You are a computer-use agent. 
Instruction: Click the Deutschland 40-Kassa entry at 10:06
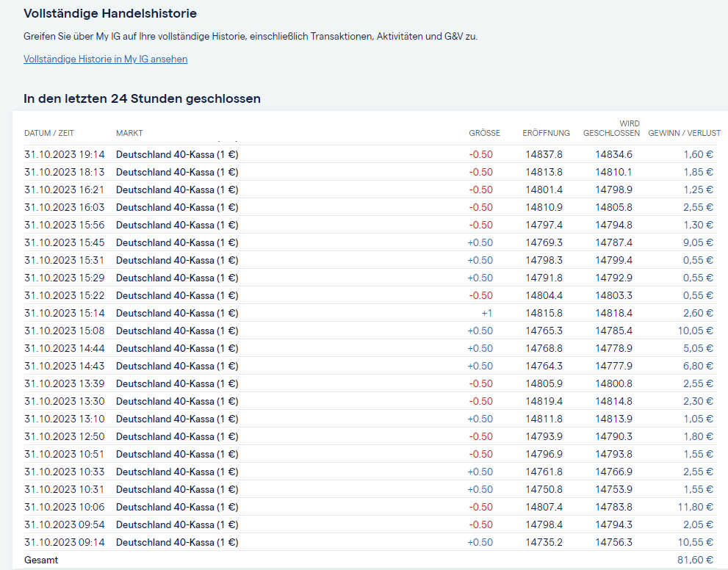177,507
